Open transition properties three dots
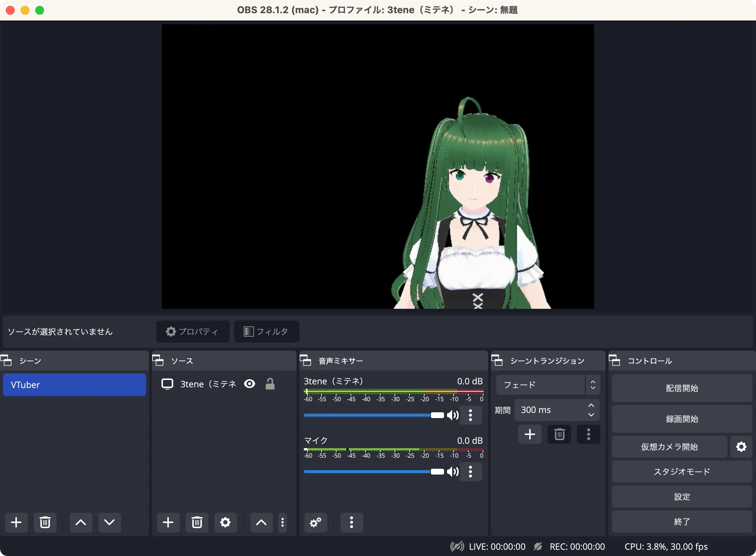 click(x=589, y=435)
